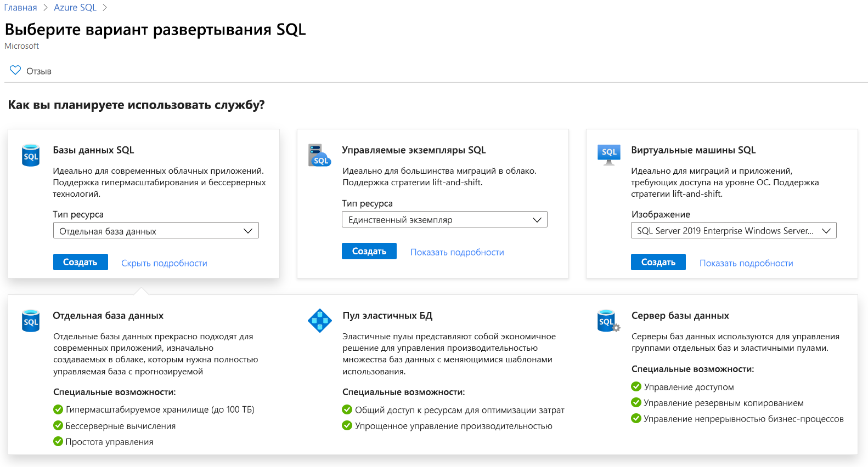Click Упрощенное управление производительностью feature text
Viewport: 868px width, 467px height.
454,426
